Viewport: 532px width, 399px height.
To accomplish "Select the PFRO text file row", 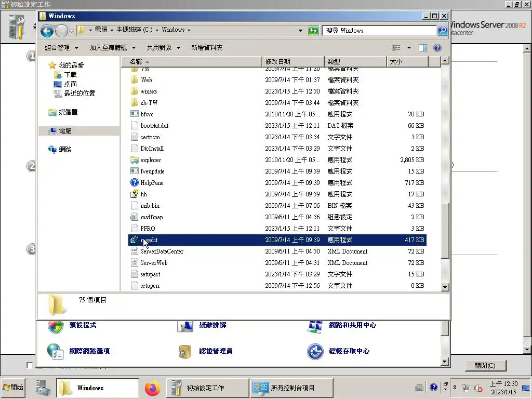I will pos(277,229).
